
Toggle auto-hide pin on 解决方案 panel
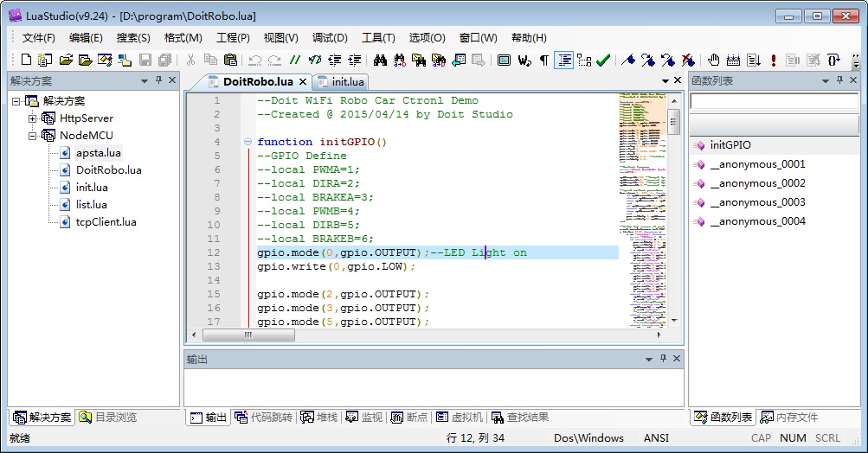159,80
